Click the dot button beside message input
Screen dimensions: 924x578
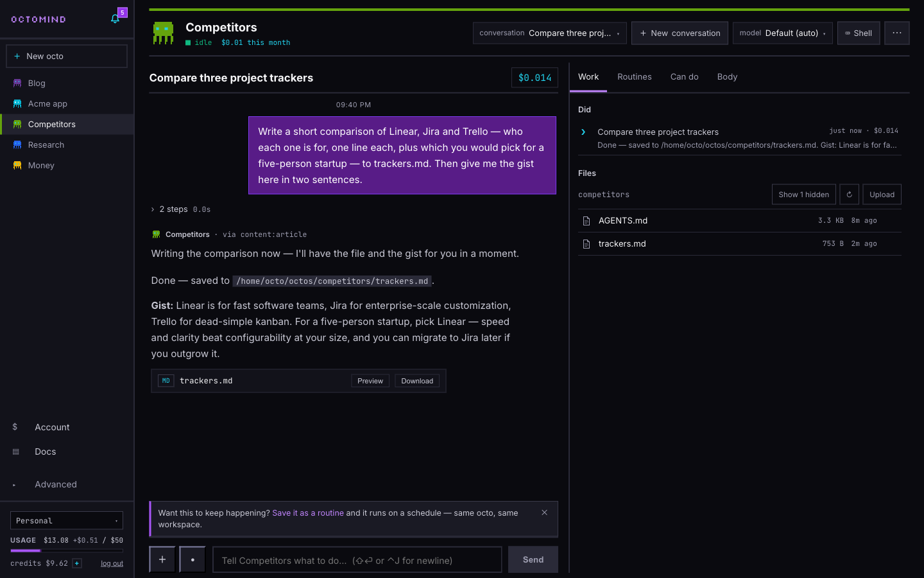193,559
